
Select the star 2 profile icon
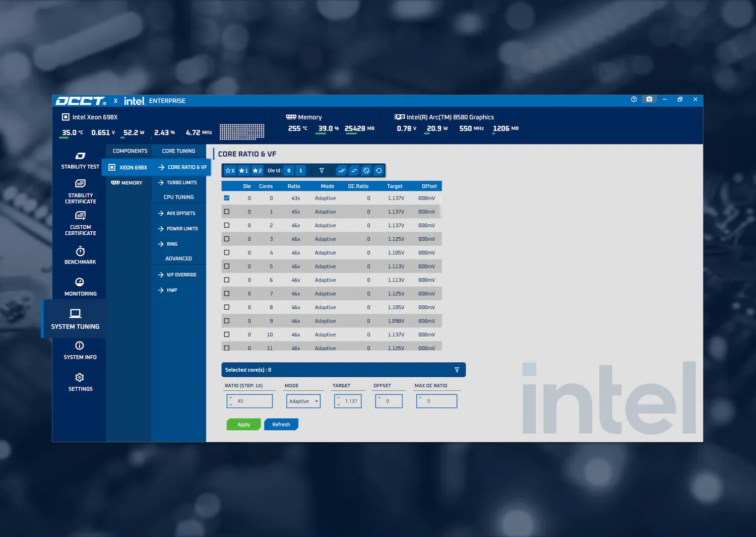click(x=257, y=171)
